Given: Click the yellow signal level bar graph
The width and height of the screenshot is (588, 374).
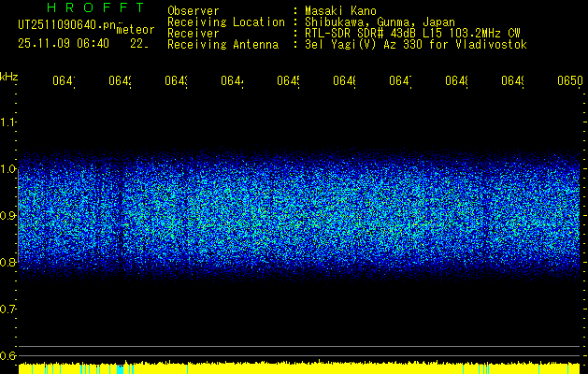Looking at the screenshot, I should (x=299, y=368).
